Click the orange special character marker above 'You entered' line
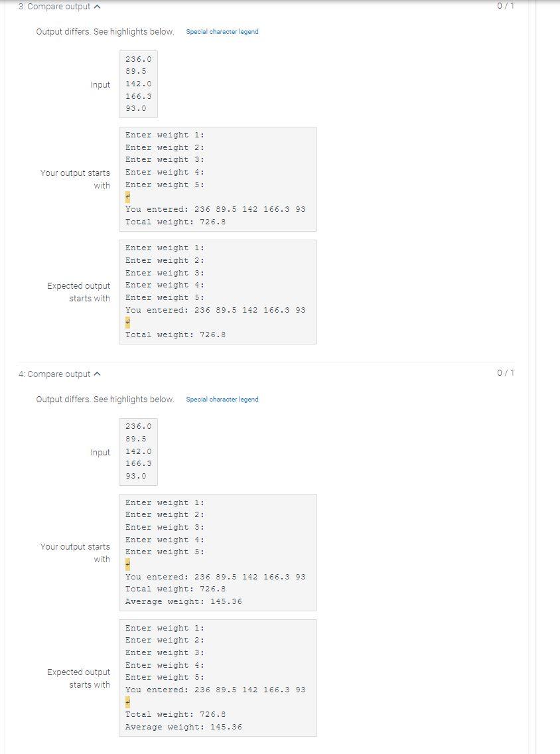Screen dimensions: 560x754 click(127, 196)
